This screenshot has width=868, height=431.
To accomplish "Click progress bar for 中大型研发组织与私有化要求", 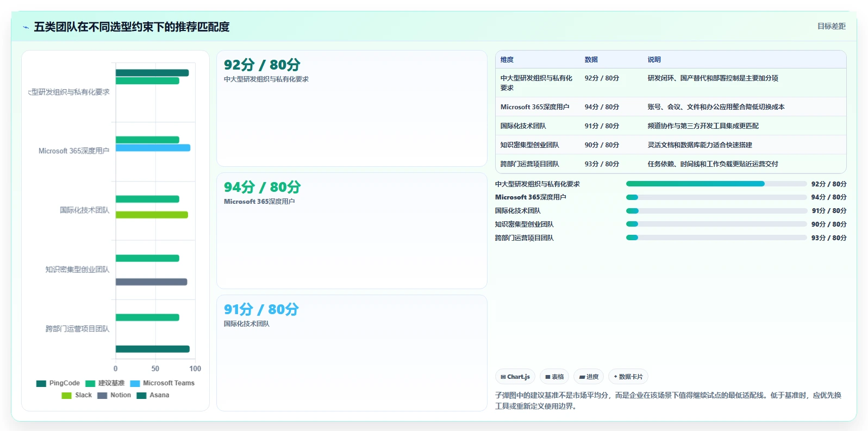I will [716, 184].
